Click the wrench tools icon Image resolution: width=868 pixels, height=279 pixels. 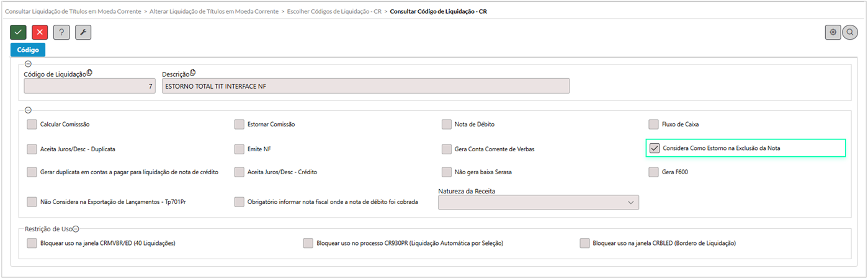coord(83,32)
